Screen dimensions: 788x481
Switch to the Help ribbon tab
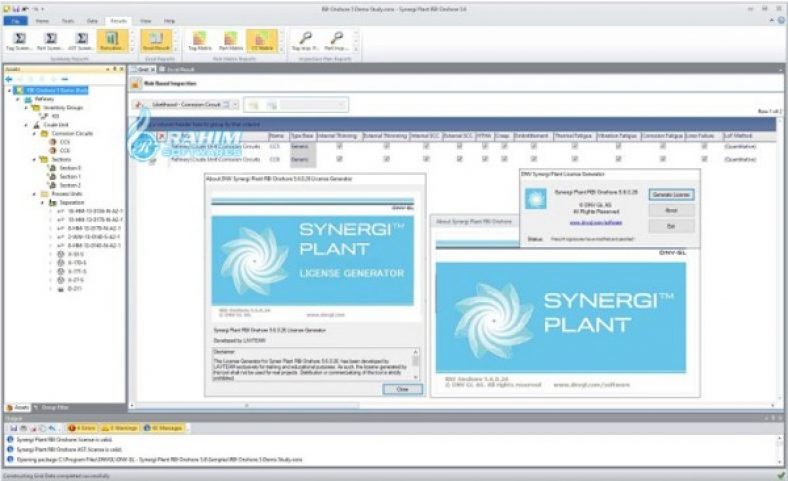pos(169,21)
